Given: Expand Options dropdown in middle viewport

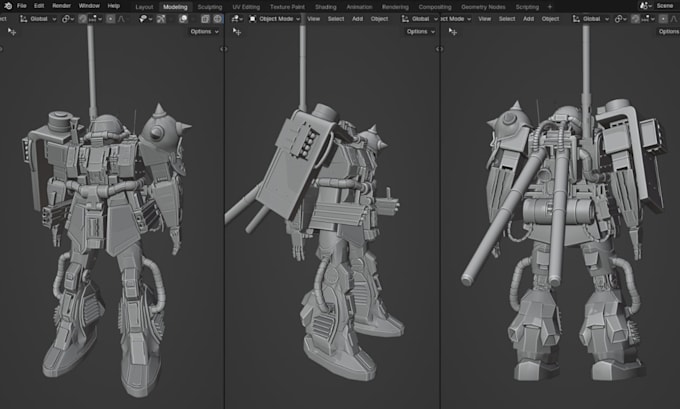Looking at the screenshot, I should coord(421,32).
